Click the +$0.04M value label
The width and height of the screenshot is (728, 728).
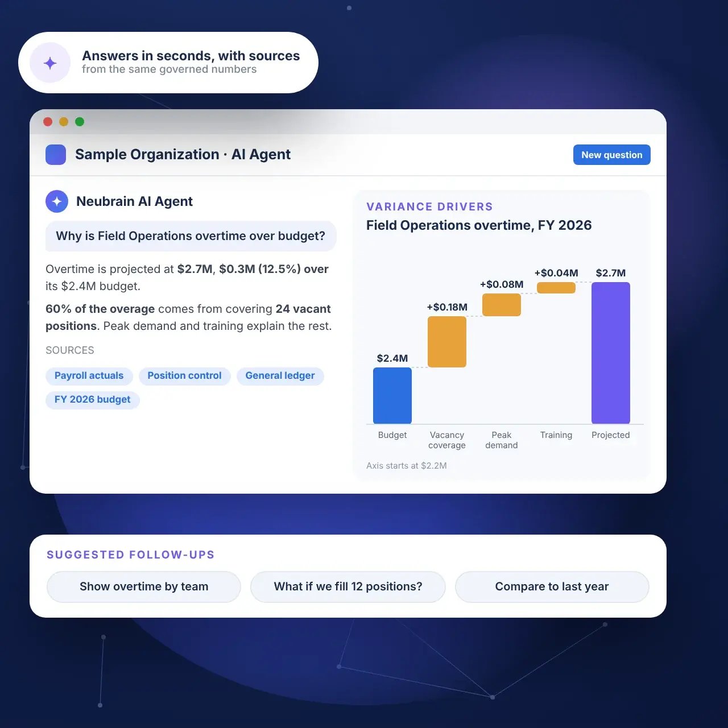[x=556, y=273]
